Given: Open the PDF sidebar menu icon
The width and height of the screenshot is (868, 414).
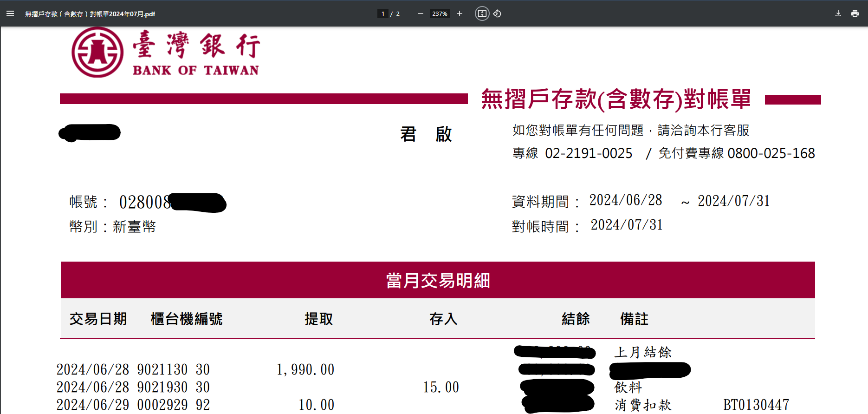Looking at the screenshot, I should click(10, 13).
